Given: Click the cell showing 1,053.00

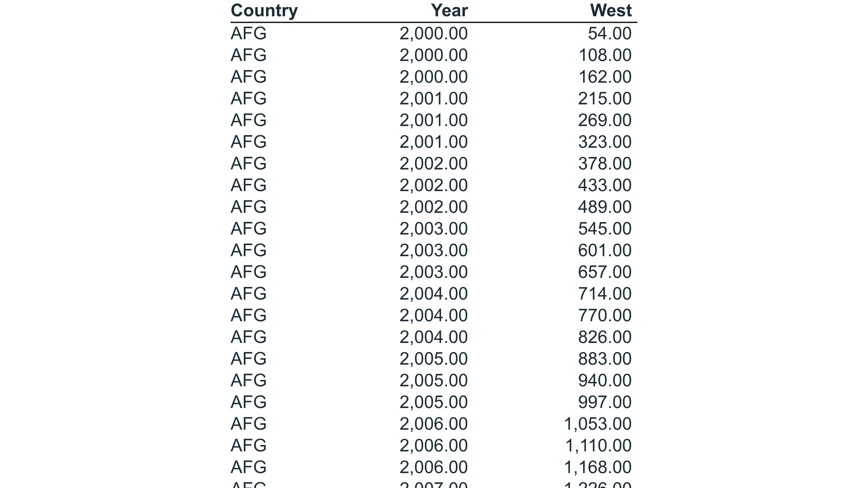Looking at the screenshot, I should coord(598,424).
